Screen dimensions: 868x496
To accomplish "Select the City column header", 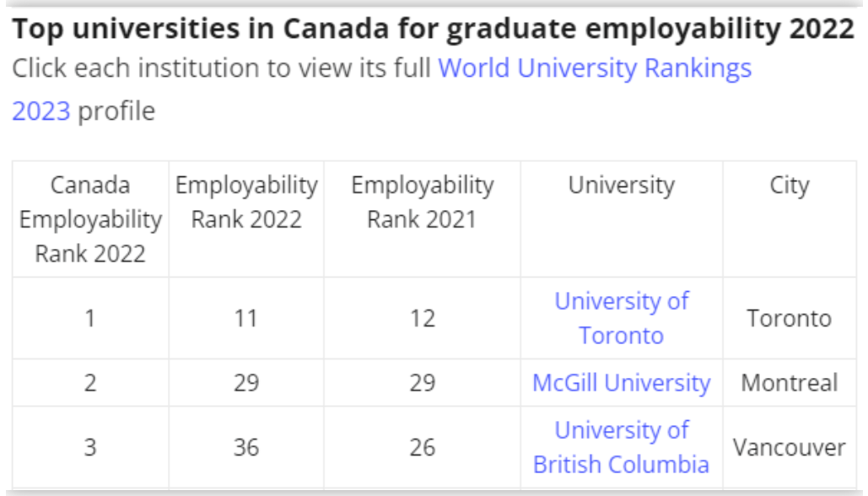I will tap(789, 186).
